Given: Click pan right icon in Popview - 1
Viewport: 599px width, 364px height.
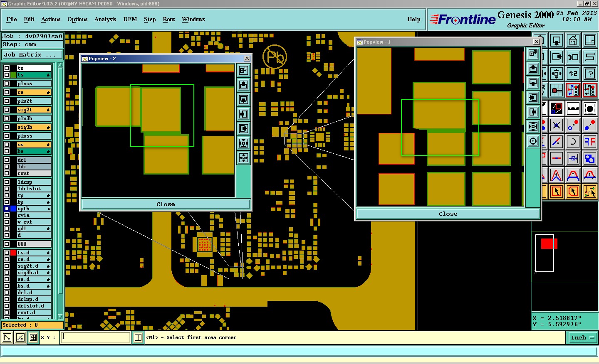Looking at the screenshot, I should tap(533, 112).
